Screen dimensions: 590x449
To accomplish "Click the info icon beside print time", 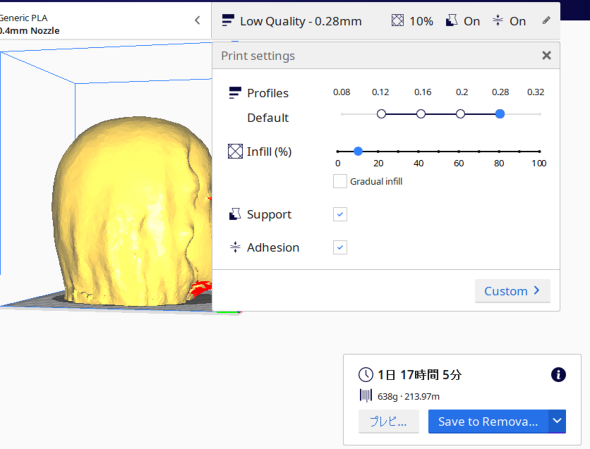I will point(558,374).
